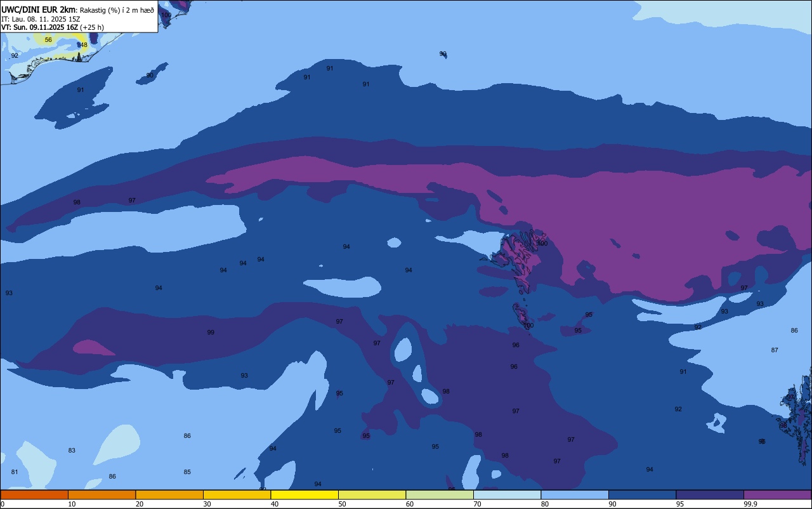Select the 20–30 amber legend swatch

[x=169, y=494]
